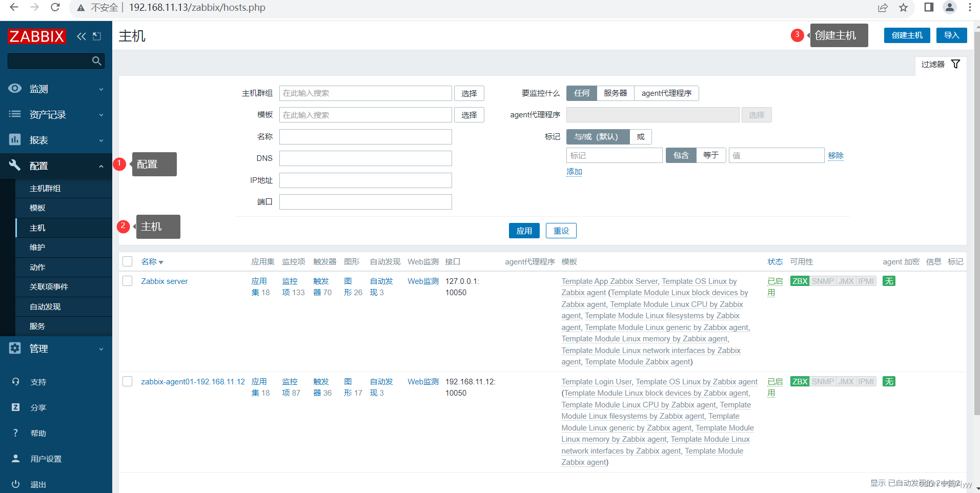The height and width of the screenshot is (493, 980).
Task: Click the Logout power icon
Action: click(x=15, y=484)
